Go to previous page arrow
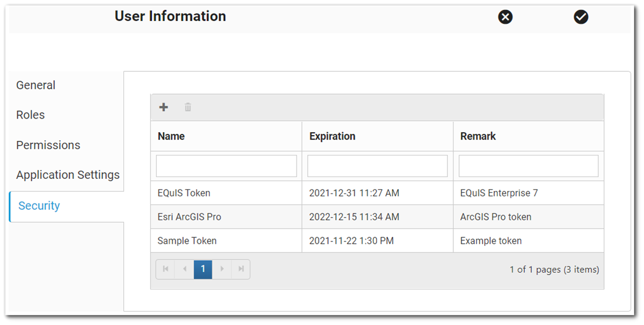Screen dimensions: 644x325 pyautogui.click(x=184, y=269)
